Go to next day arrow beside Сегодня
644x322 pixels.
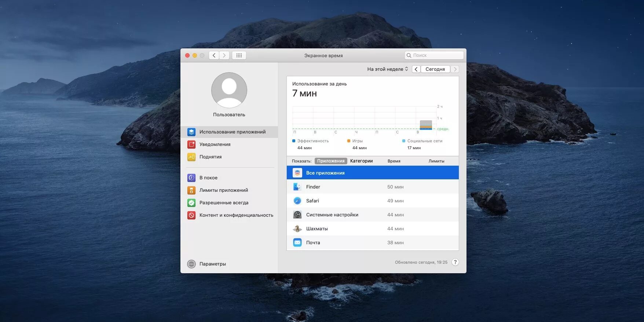pyautogui.click(x=455, y=69)
